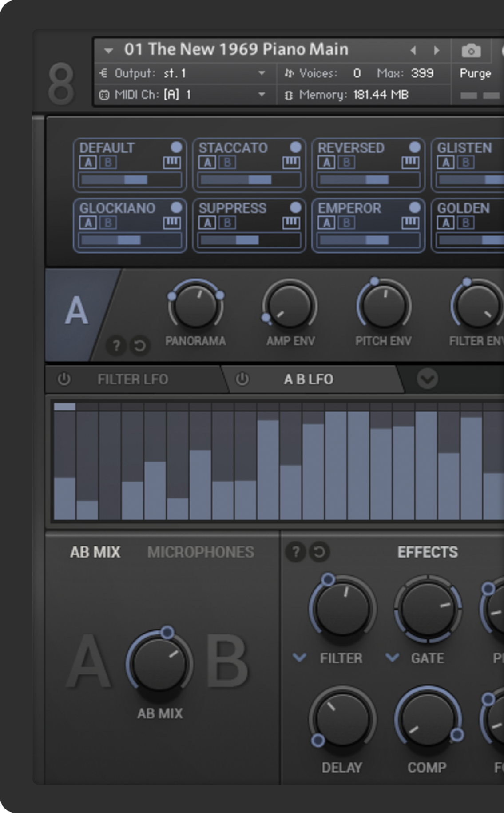Click the help icon next to EFFECTS
The image size is (504, 813).
click(296, 552)
